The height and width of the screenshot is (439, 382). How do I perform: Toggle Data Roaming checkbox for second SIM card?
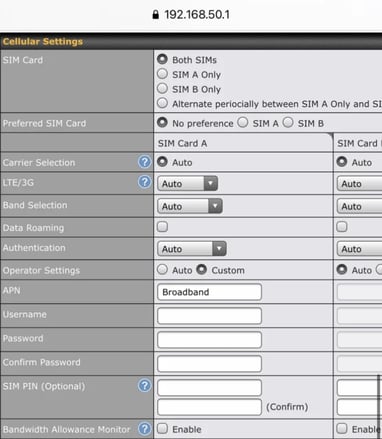point(342,227)
